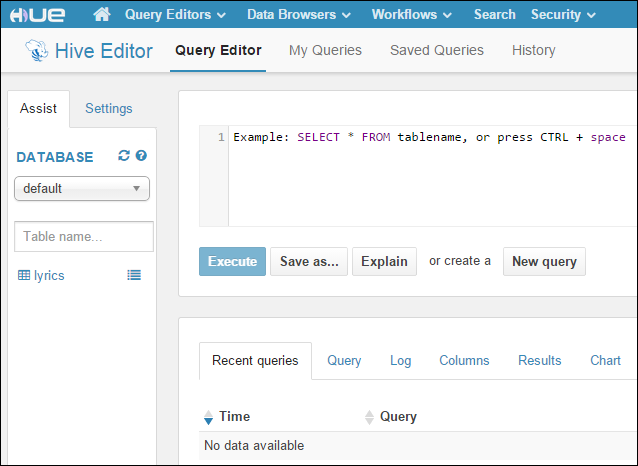The height and width of the screenshot is (466, 638).
Task: Switch to the Query Editor tab
Action: 218,50
